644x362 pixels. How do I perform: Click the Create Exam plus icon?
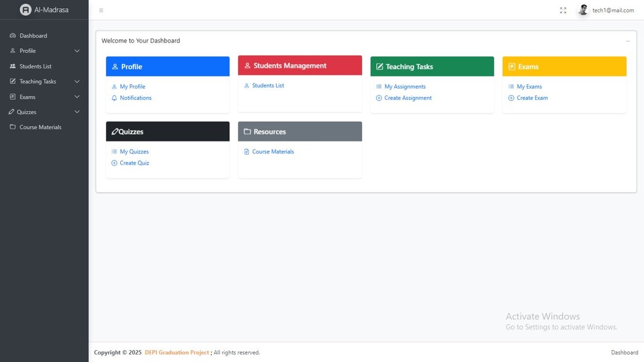[x=511, y=98]
